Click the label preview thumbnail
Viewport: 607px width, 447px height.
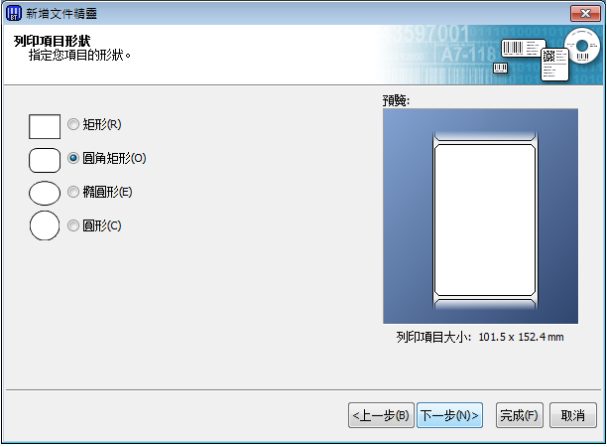pyautogui.click(x=480, y=216)
